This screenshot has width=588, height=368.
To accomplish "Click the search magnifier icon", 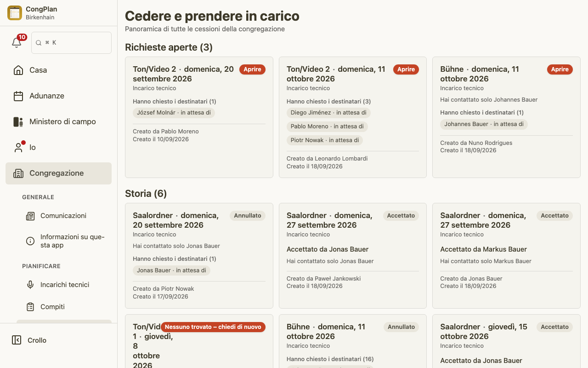I will (x=39, y=43).
